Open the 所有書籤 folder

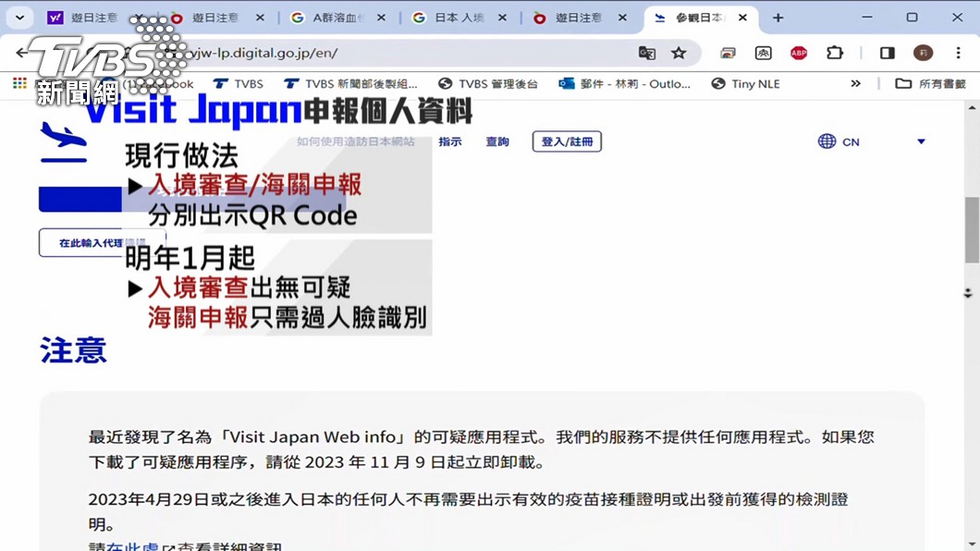(x=931, y=84)
